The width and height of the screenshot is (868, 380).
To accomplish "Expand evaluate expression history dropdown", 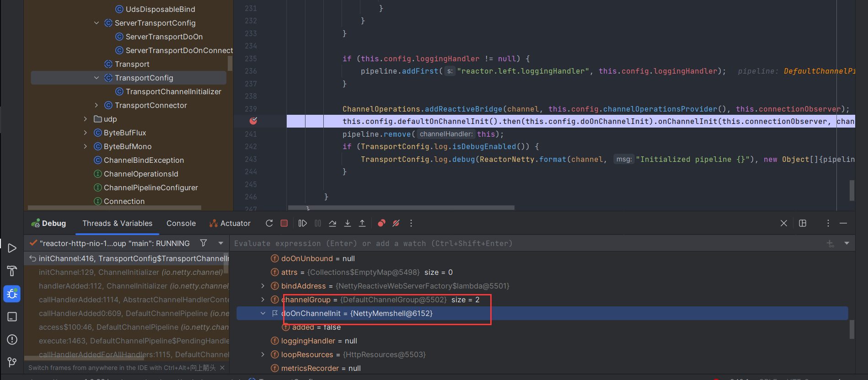I will (847, 243).
